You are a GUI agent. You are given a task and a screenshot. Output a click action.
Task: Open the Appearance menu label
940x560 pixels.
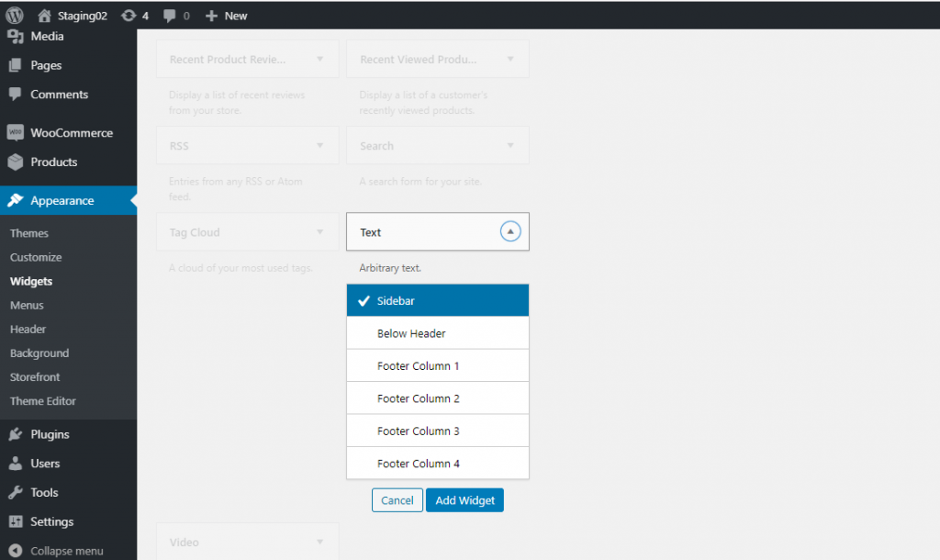[62, 201]
